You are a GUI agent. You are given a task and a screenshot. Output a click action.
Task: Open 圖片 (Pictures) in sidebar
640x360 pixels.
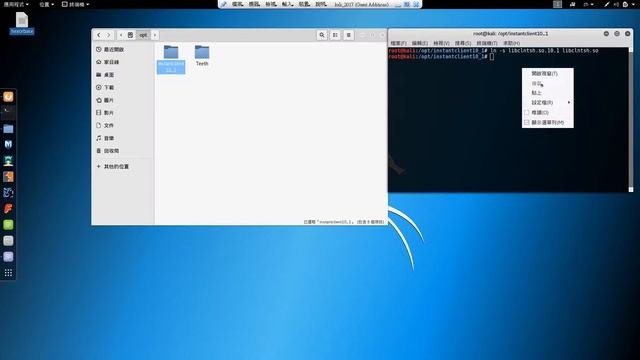point(122,100)
